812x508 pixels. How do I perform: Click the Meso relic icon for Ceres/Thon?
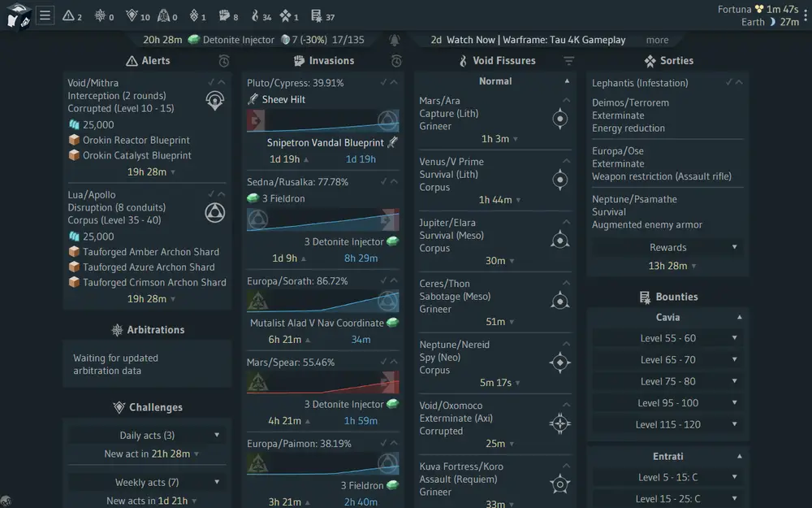click(559, 302)
